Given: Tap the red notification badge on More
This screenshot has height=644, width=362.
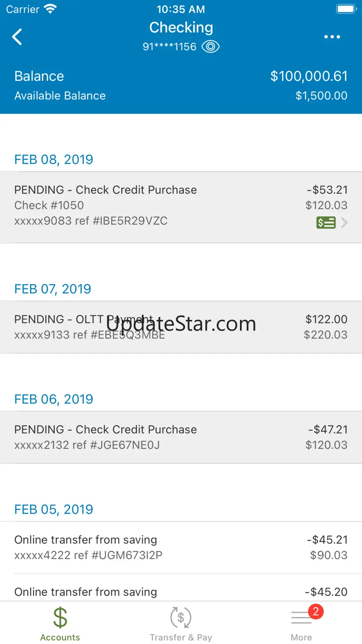Looking at the screenshot, I should (316, 611).
